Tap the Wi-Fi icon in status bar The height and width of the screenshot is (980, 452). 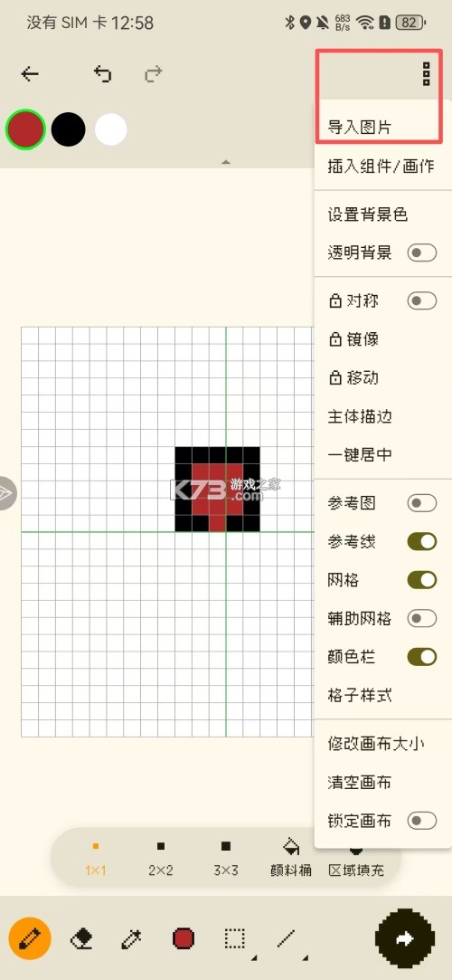pyautogui.click(x=365, y=24)
